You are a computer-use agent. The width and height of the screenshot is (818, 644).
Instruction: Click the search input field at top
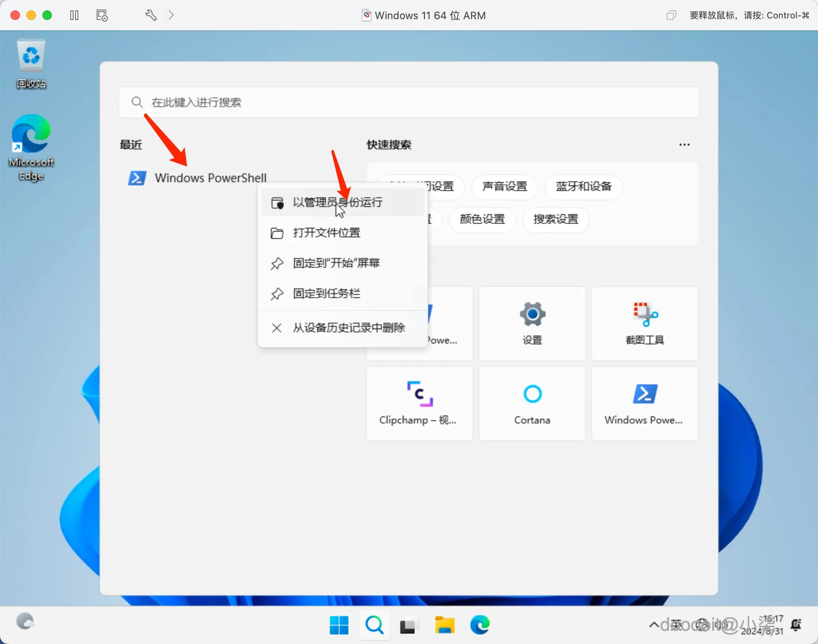coord(407,102)
